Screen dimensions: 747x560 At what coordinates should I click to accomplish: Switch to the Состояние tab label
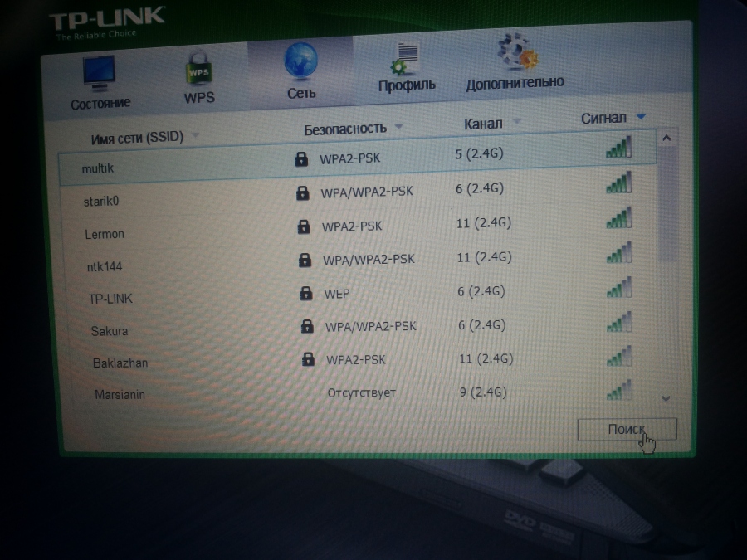coord(100,104)
